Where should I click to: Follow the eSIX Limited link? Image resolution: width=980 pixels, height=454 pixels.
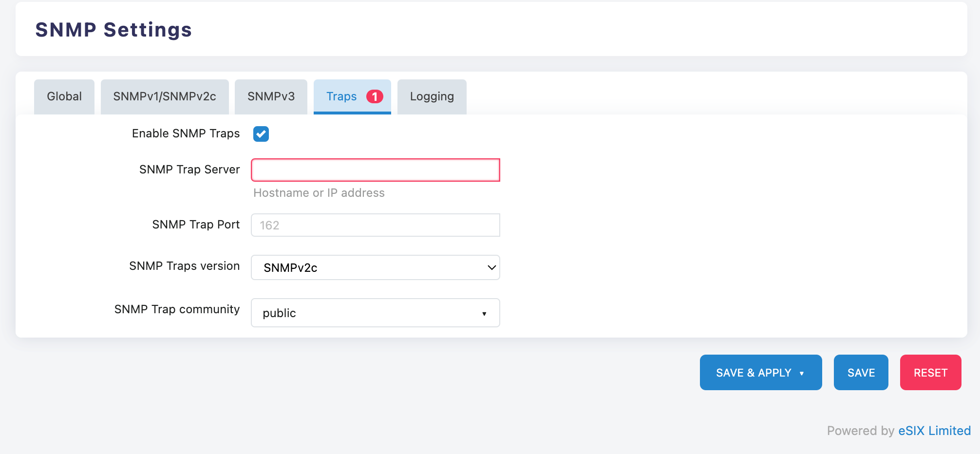(x=934, y=431)
